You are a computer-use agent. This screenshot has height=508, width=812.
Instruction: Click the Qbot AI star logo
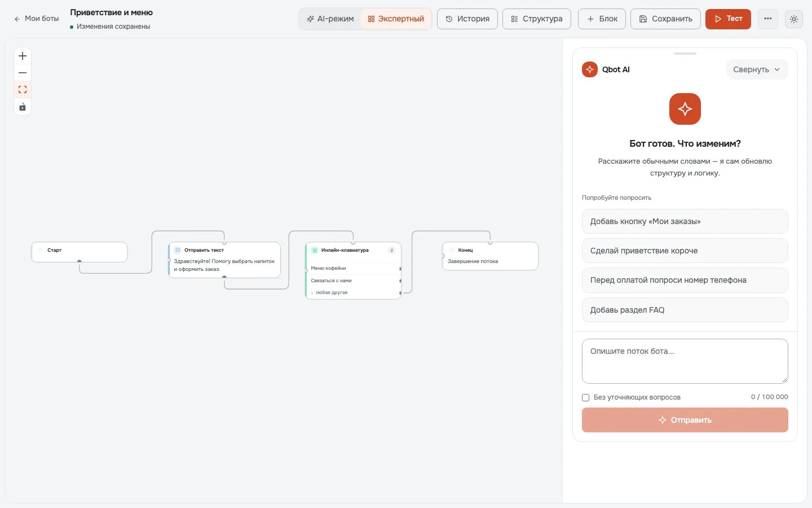[x=590, y=69]
